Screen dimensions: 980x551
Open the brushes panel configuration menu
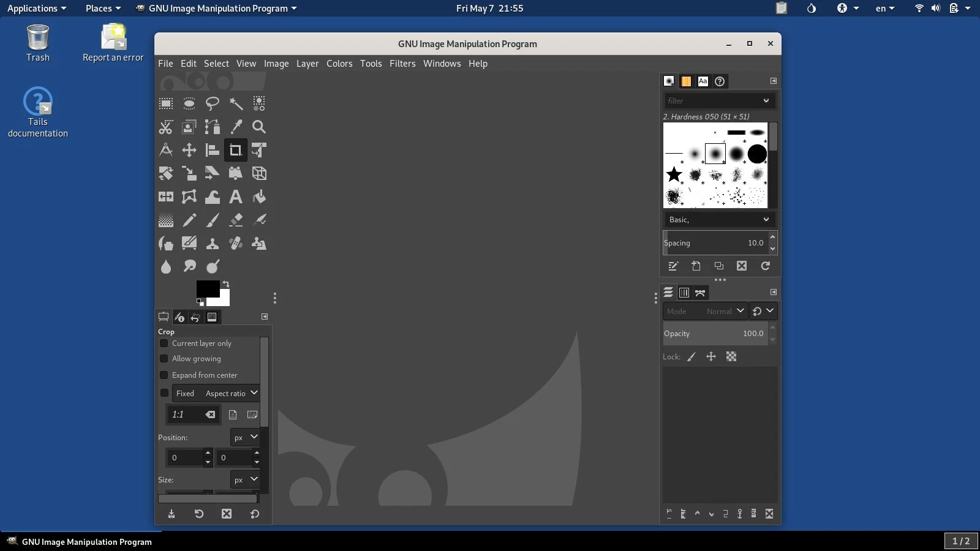click(x=774, y=81)
